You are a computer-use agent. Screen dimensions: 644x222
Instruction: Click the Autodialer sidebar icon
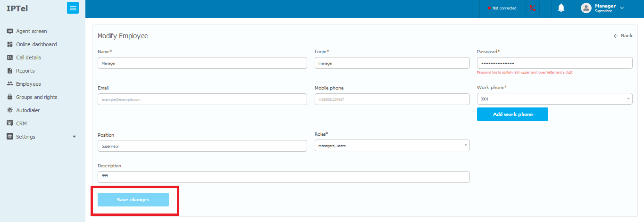10,110
